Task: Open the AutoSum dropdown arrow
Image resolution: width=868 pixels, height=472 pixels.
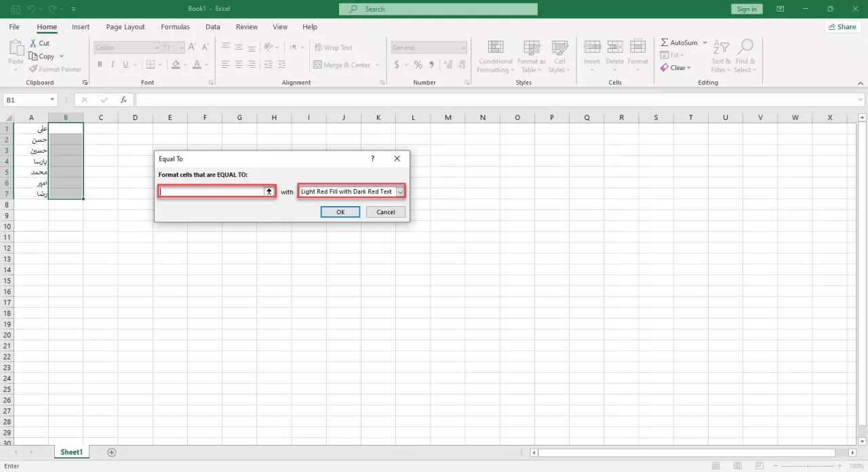Action: (705, 43)
